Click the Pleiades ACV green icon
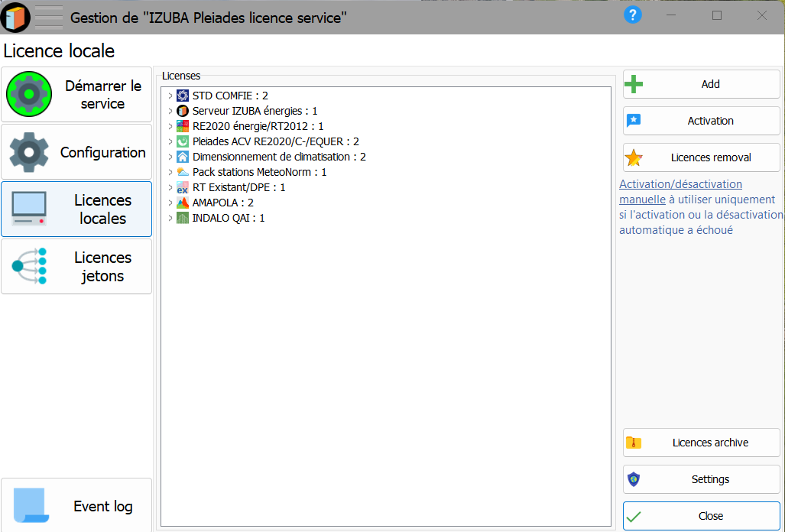Screen dimensions: 785x532 click(x=183, y=141)
